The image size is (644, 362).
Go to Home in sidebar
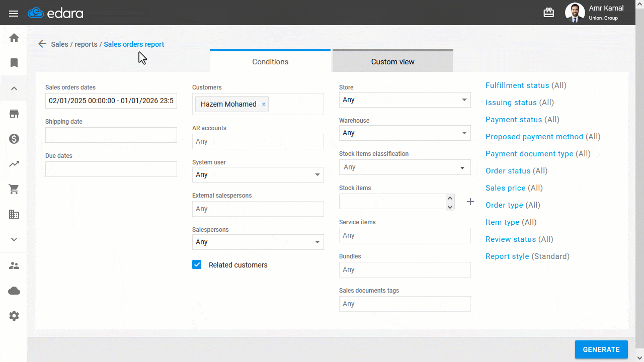coord(14,38)
